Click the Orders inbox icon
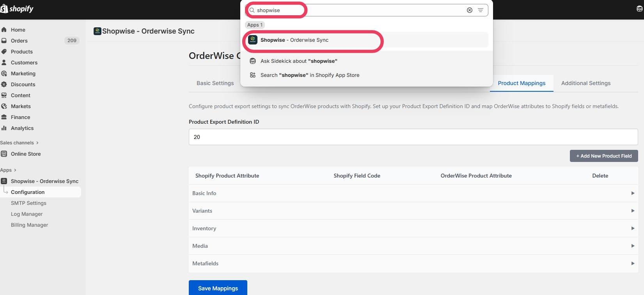The width and height of the screenshot is (644, 295). click(x=4, y=41)
